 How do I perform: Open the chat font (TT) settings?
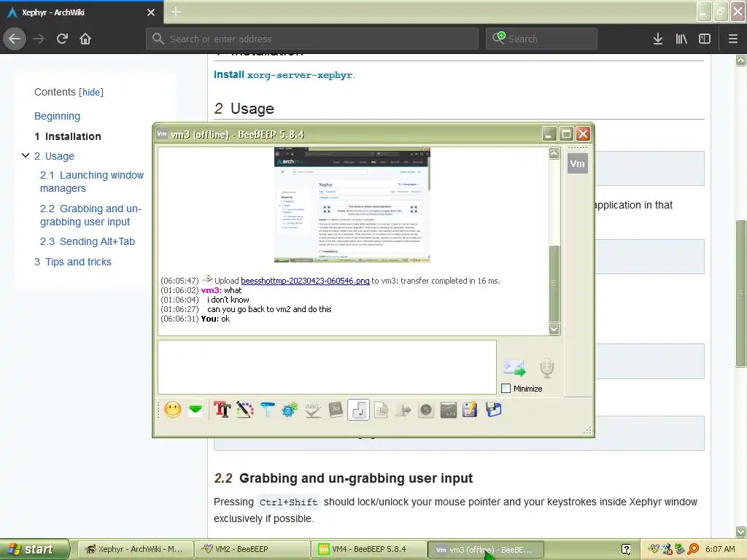pyautogui.click(x=222, y=410)
